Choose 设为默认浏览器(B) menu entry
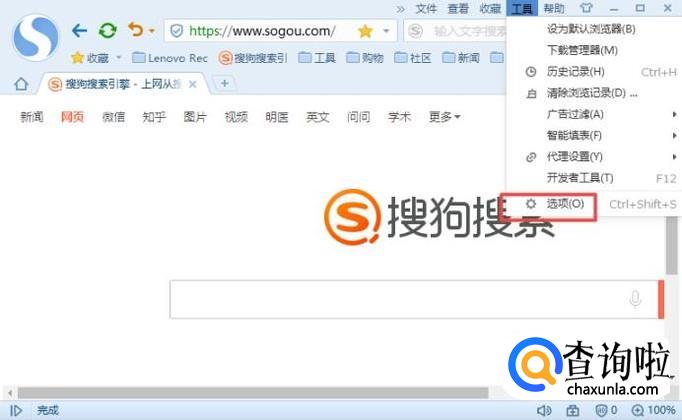 594,29
